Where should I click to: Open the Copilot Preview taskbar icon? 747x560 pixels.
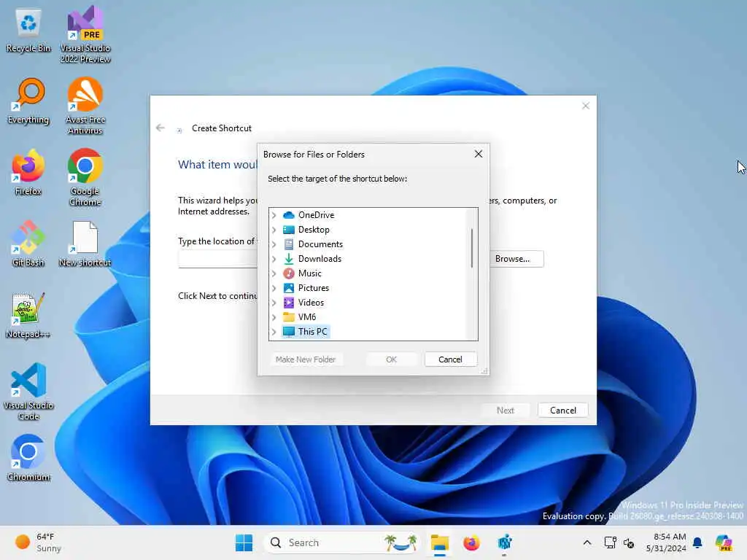point(724,542)
